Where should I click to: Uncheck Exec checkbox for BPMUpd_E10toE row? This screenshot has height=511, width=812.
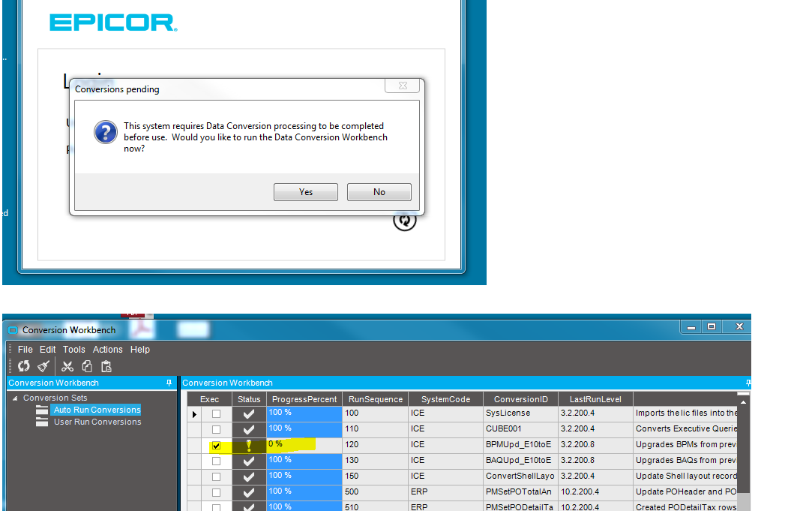[x=217, y=446]
